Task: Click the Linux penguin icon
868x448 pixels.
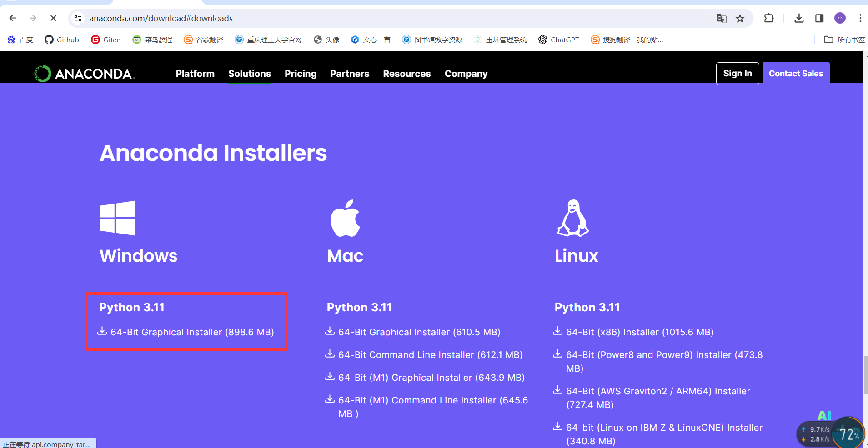Action: tap(573, 218)
